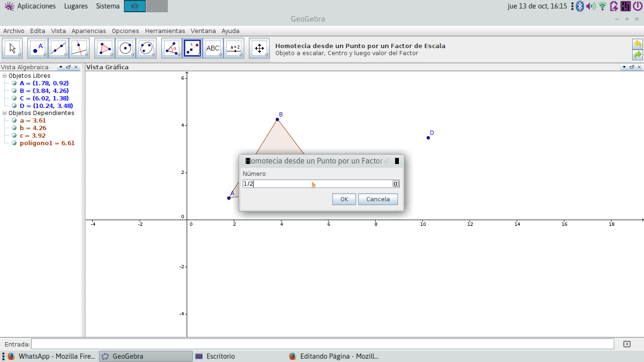Hide point D using its visibility marker
644x362 pixels.
pyautogui.click(x=14, y=106)
